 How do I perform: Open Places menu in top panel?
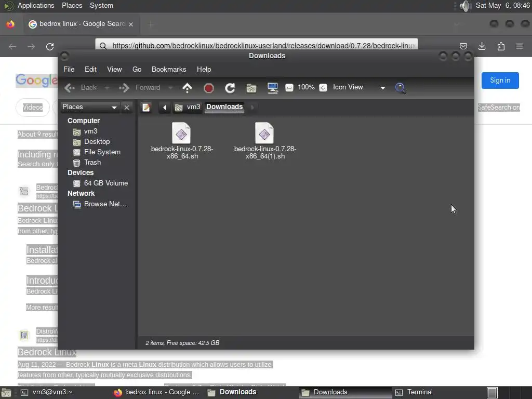coord(72,6)
